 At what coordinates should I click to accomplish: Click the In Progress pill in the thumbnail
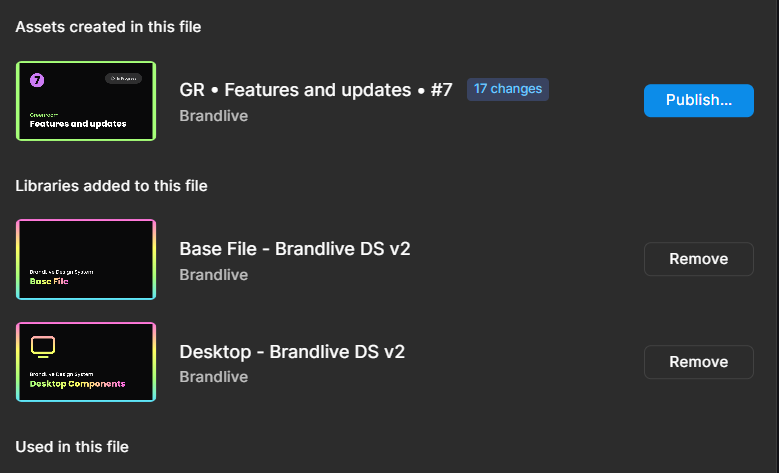pyautogui.click(x=123, y=79)
